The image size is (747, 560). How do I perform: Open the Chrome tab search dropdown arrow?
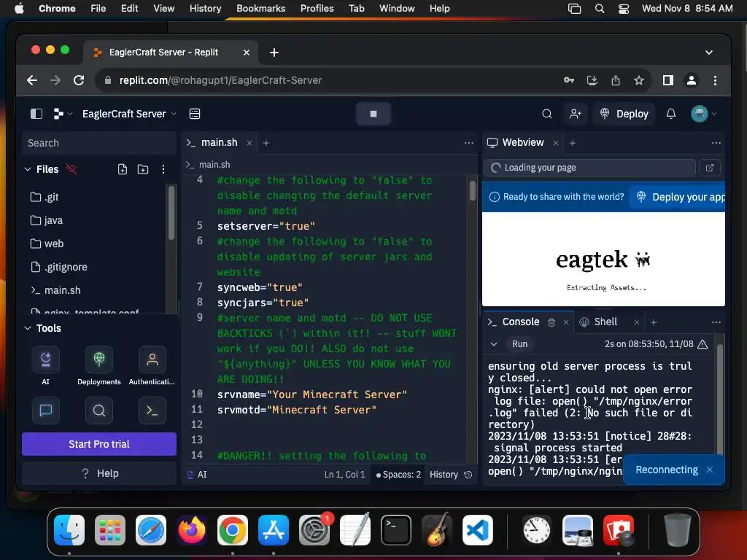pyautogui.click(x=709, y=52)
